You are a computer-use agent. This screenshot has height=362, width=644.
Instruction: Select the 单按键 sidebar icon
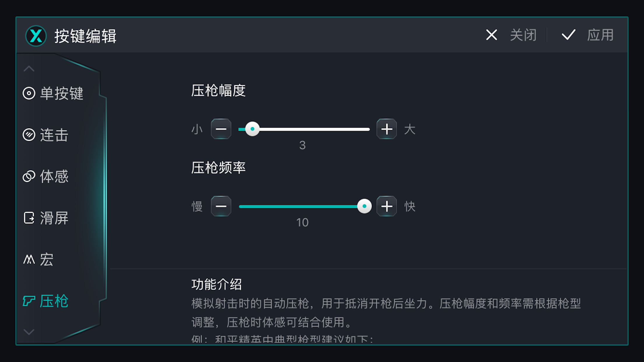click(x=29, y=93)
